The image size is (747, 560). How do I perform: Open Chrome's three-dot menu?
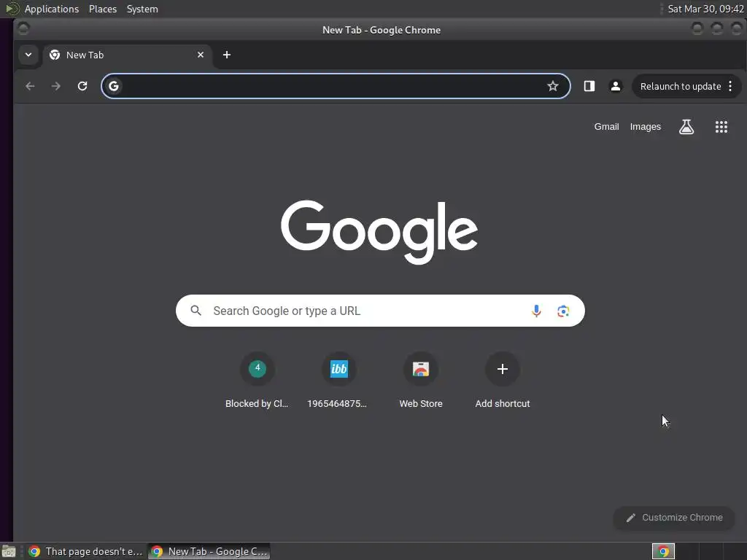coord(730,86)
